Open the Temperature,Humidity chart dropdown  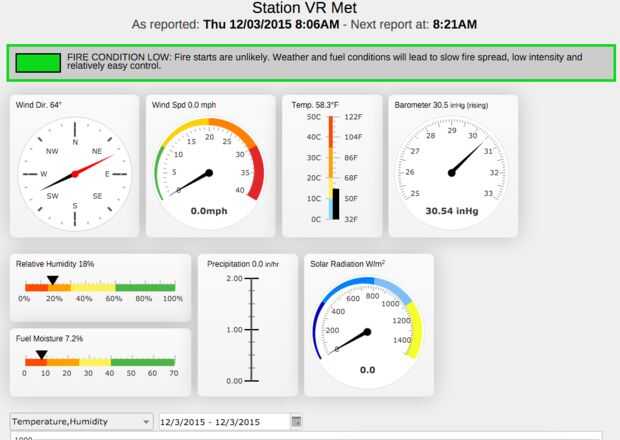[81, 422]
